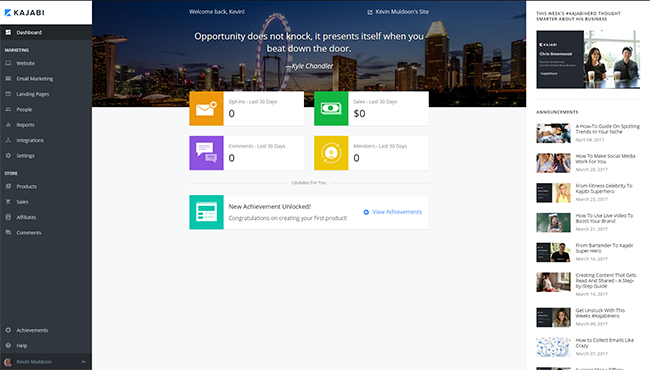Click the Landing Pages icon

pyautogui.click(x=8, y=94)
